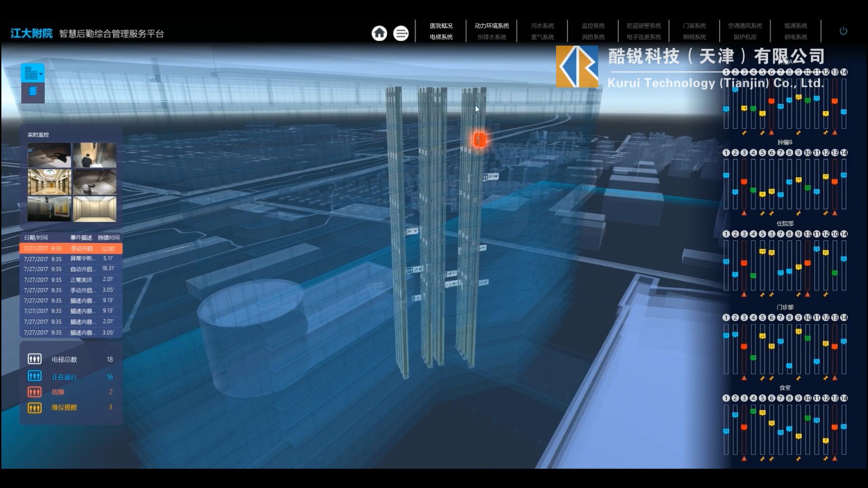Click the 故障 red elevator icon
868x488 pixels.
34,392
